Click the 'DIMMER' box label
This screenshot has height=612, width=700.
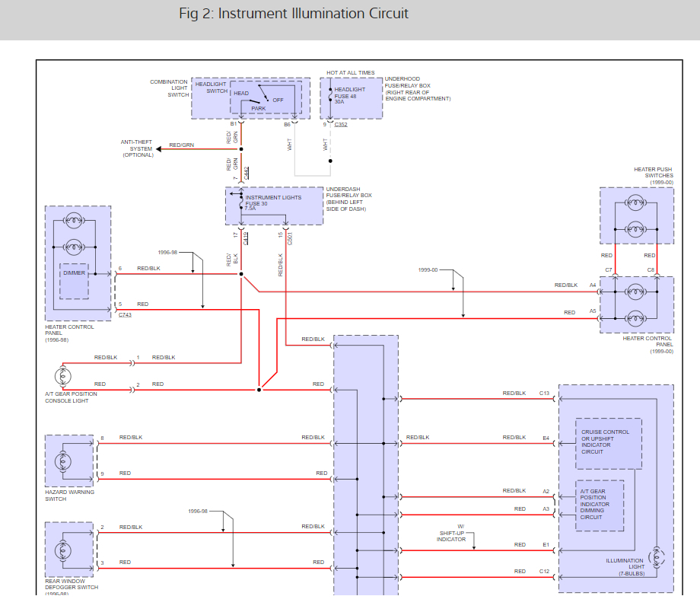(74, 273)
